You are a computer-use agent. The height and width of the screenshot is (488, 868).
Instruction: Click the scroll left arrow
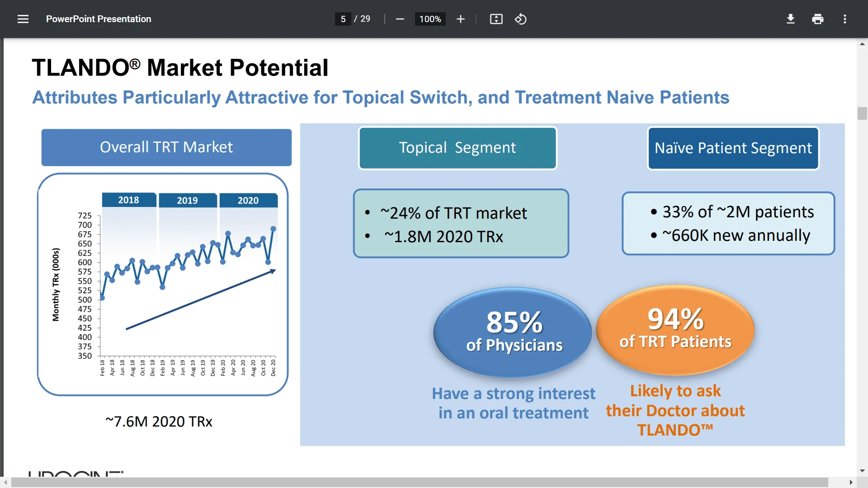click(x=5, y=483)
